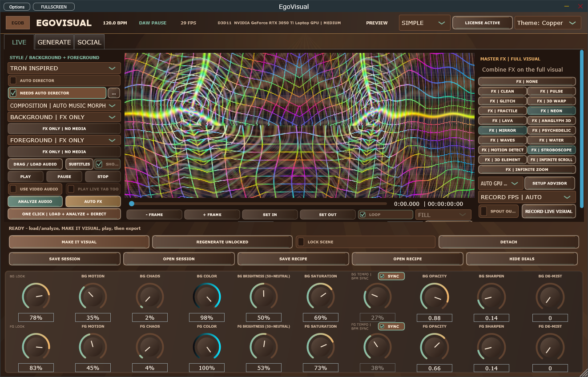This screenshot has width=588, height=377.
Task: Open the ellipsis options next to Needs Auto Director
Action: (x=114, y=93)
